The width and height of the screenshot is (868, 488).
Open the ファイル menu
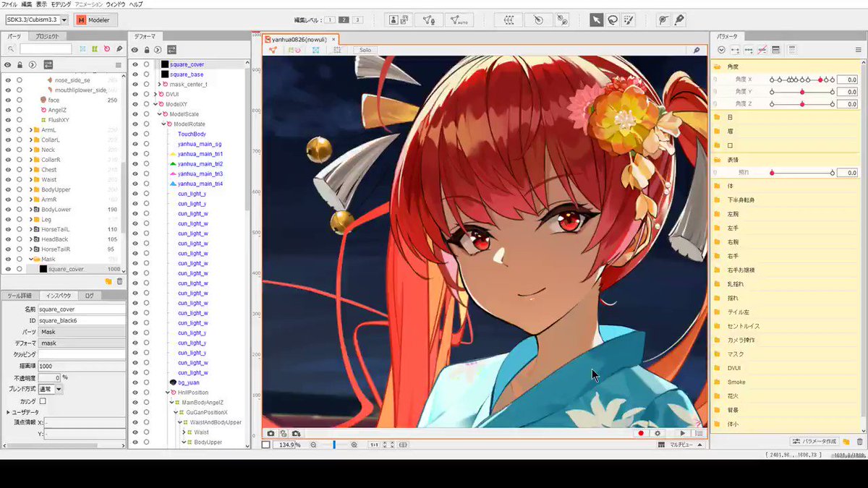click(9, 4)
